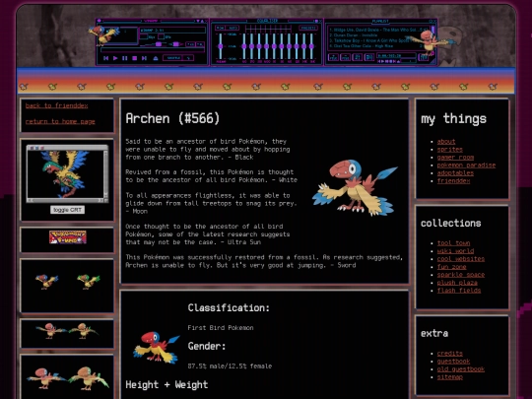The height and width of the screenshot is (399, 532).
Task: Click the player's balance slider handle
Action: pyautogui.click(x=175, y=44)
